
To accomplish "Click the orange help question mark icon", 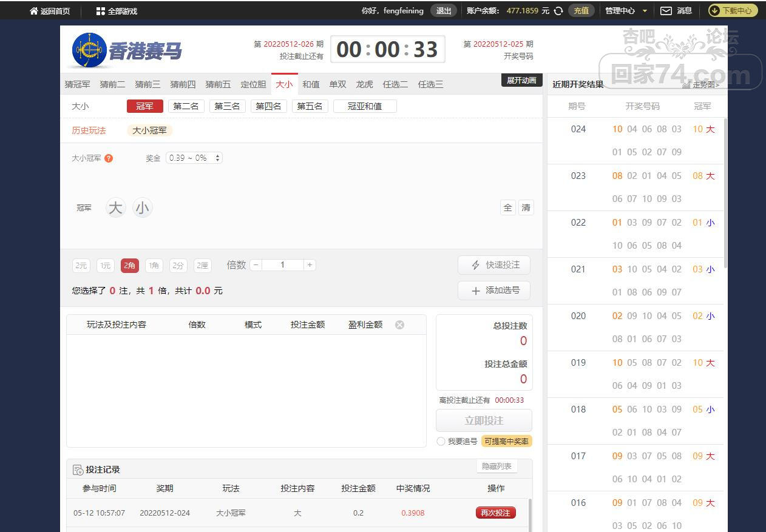I will [109, 158].
